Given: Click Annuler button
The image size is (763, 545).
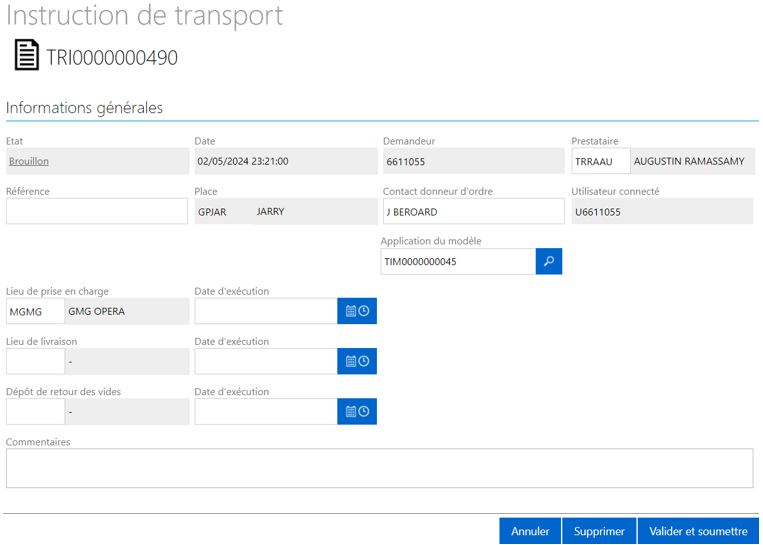Looking at the screenshot, I should (x=530, y=531).
